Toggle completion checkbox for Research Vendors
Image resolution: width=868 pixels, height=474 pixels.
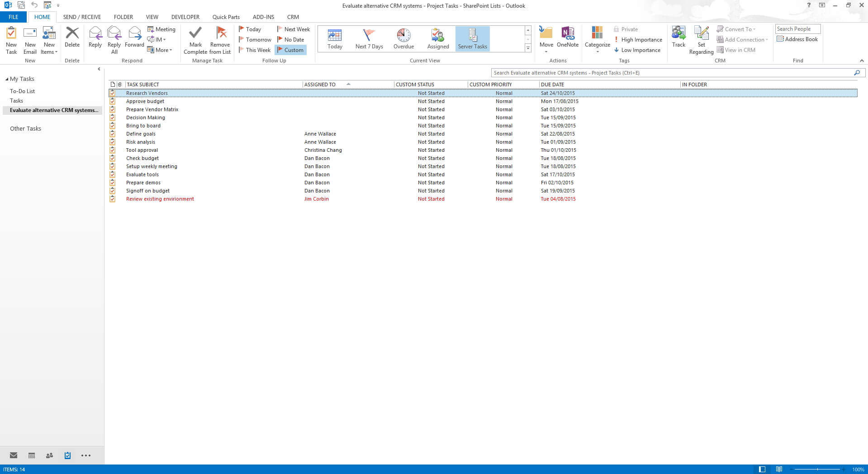coord(112,93)
